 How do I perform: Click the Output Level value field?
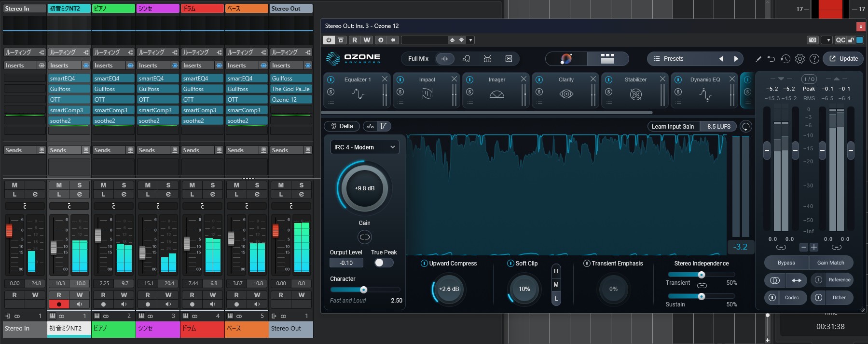pyautogui.click(x=346, y=263)
